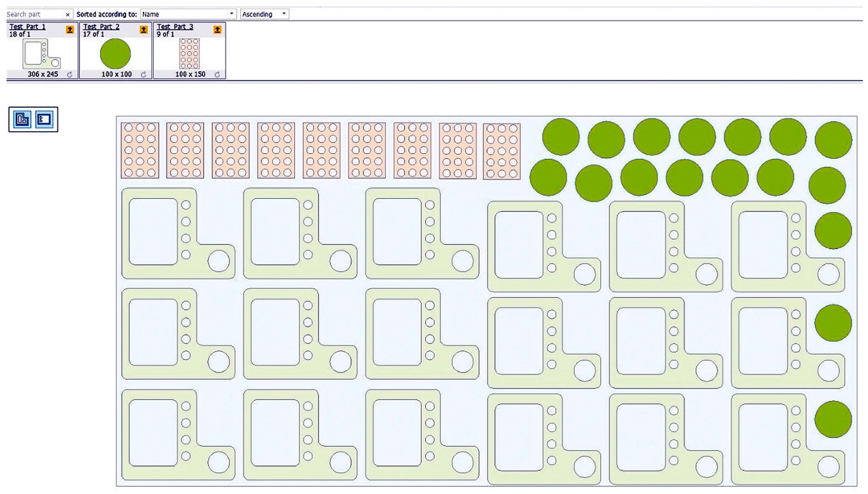The image size is (868, 494).
Task: Open the Test_Part_2 name link
Action: tap(101, 26)
